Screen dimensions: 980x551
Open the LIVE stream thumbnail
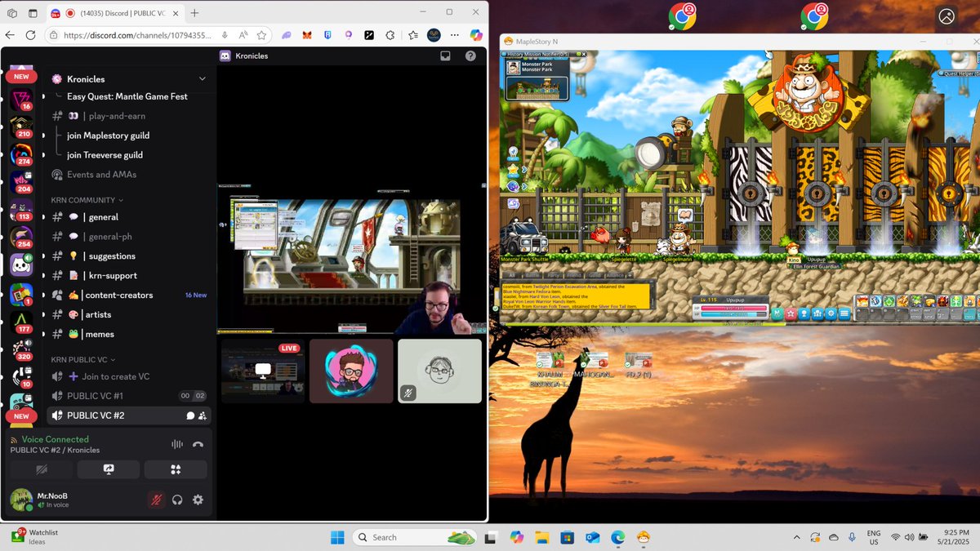click(x=263, y=371)
